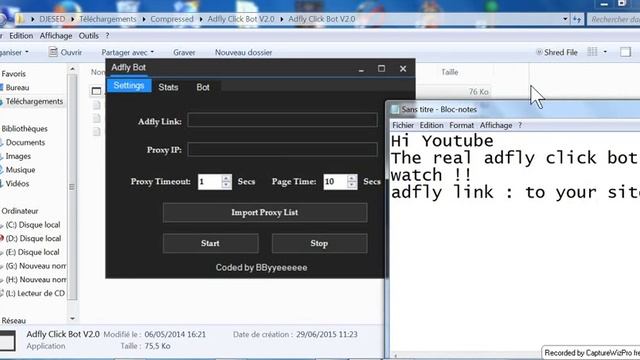Viewport: 640px width, 360px height.
Task: Select the (H:) Nouveau nom drive
Action: tap(36, 280)
